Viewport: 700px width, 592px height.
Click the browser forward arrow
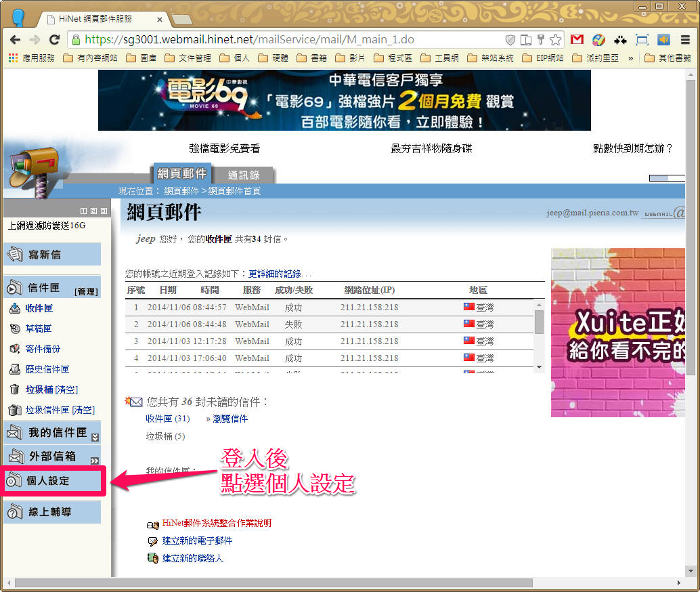35,40
